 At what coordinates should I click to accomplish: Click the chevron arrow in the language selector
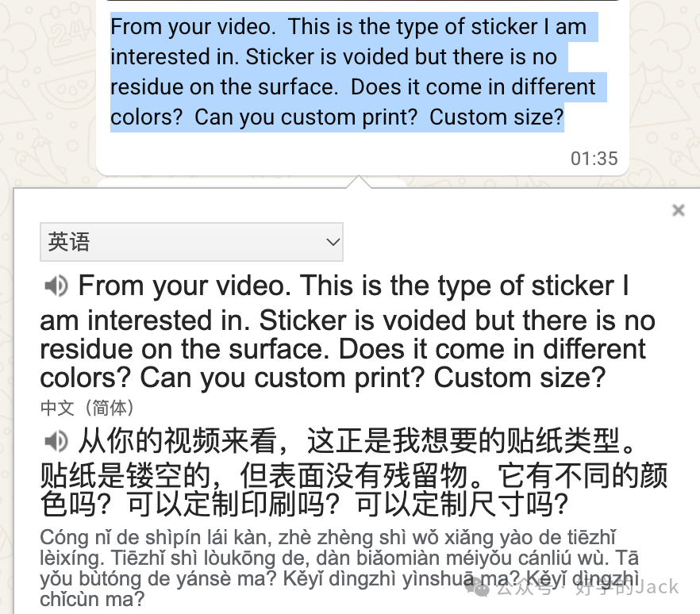[333, 242]
